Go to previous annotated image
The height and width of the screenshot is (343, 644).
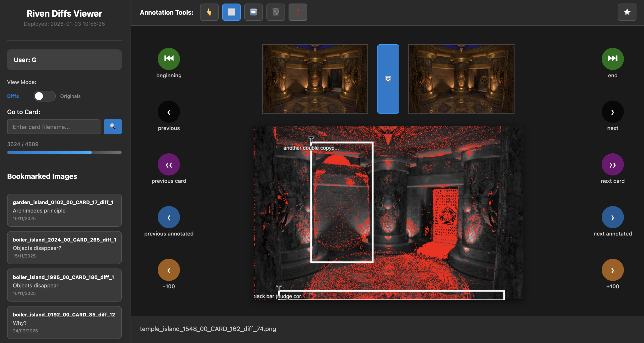pyautogui.click(x=169, y=217)
